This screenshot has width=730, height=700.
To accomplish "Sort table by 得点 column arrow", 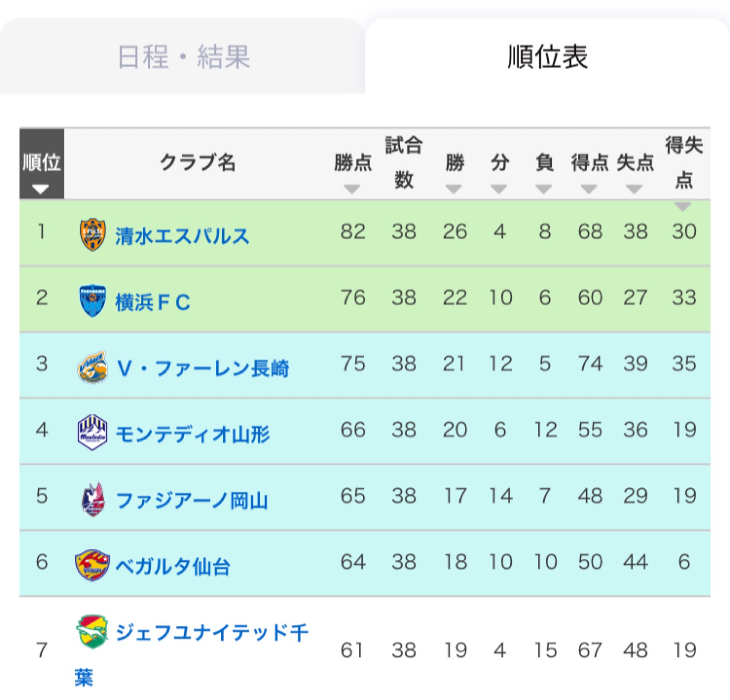I will pyautogui.click(x=589, y=189).
